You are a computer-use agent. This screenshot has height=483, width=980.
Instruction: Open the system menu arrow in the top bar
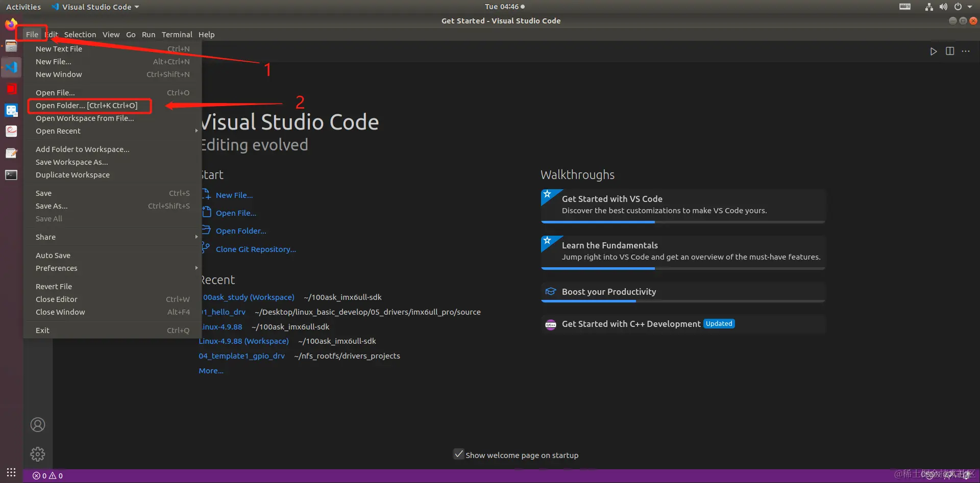click(x=970, y=7)
